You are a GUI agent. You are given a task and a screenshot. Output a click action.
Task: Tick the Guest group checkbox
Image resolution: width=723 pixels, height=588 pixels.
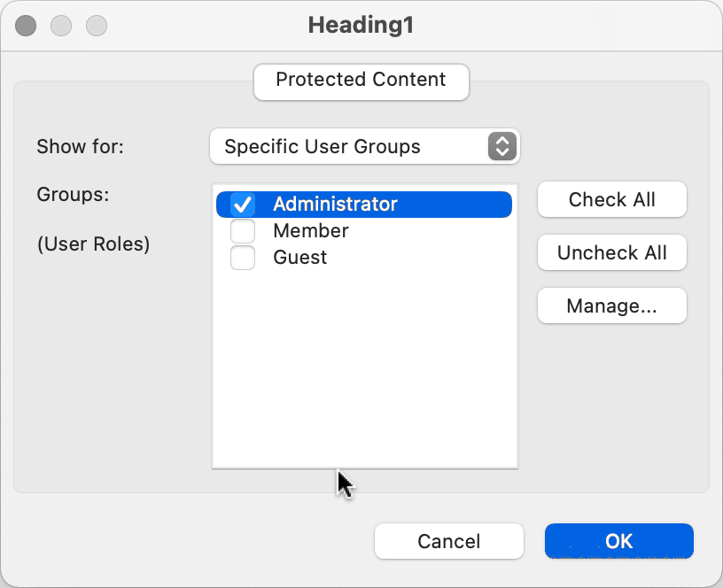[x=243, y=258]
